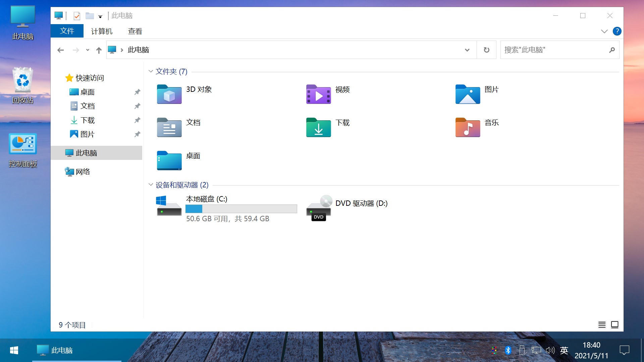Switch to large icons view
The height and width of the screenshot is (362, 644).
pyautogui.click(x=615, y=324)
